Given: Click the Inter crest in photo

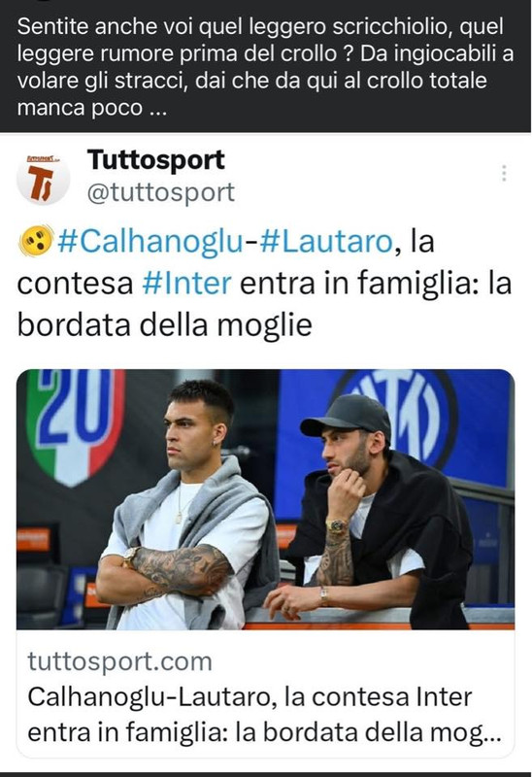Looking at the screenshot, I should 396,416.
